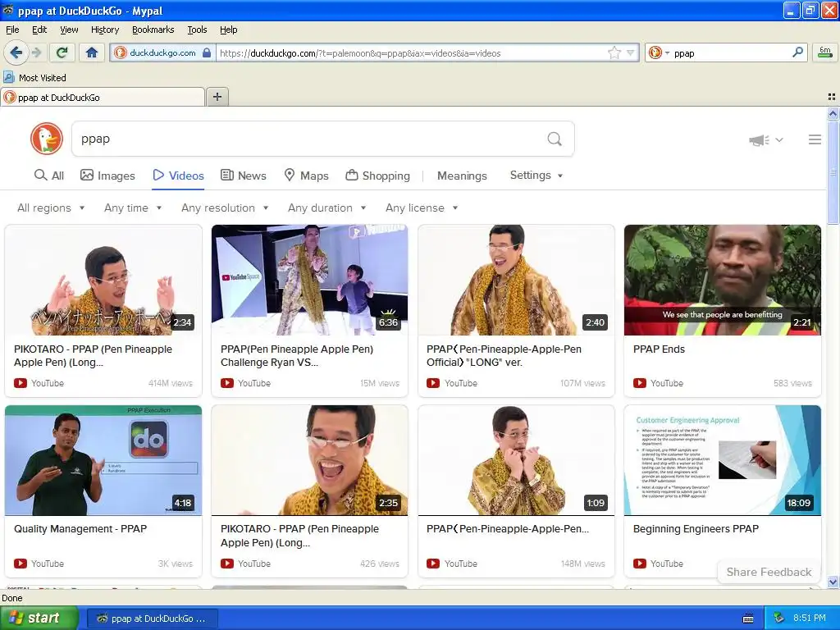Screen dimensions: 840x630
Task: Click the keyboard icon in the system tray
Action: (748, 619)
